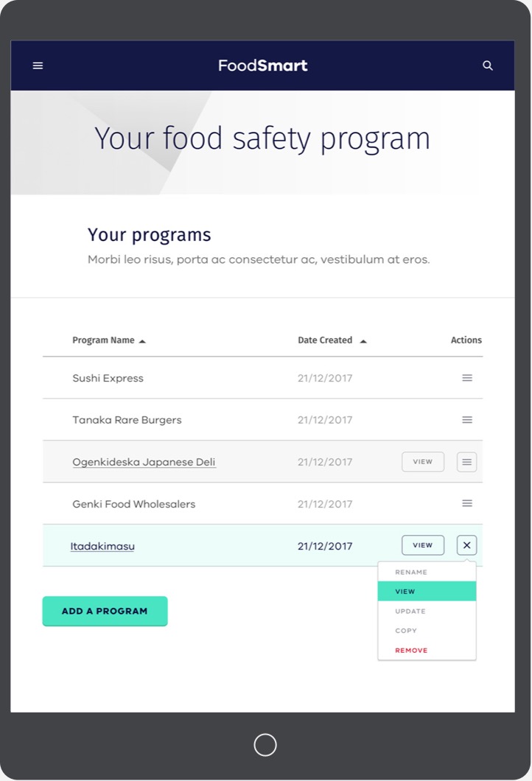Tap the tablet home button
Viewport: 532px width, 781px height.
click(x=265, y=745)
